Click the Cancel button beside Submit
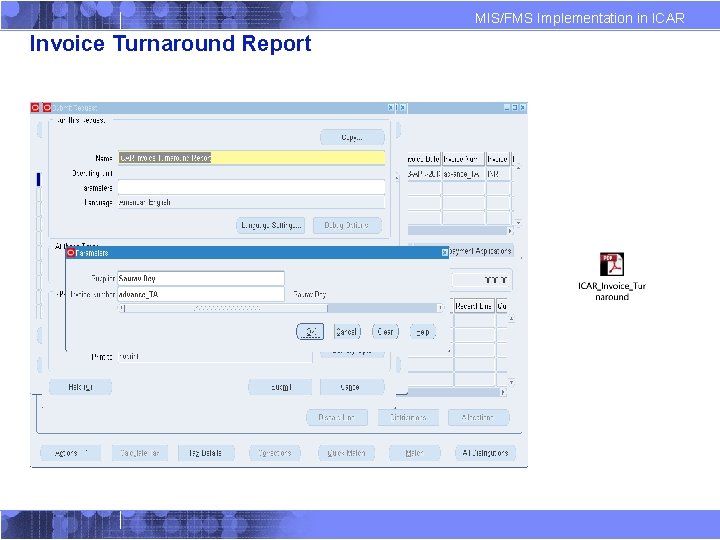Viewport: 720px width, 540px height. 352,387
